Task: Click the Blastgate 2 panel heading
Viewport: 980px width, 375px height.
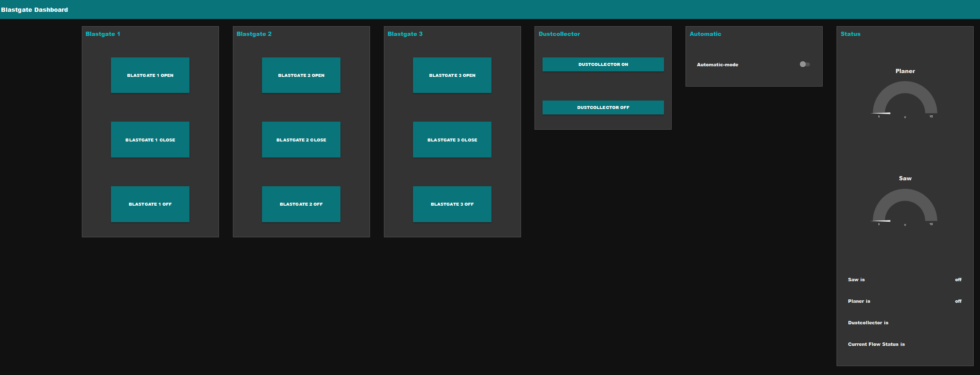Action: (254, 34)
